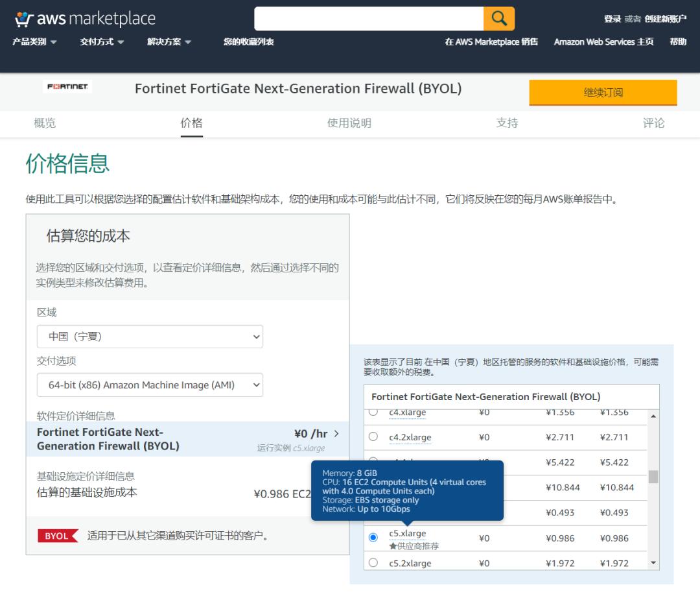Image resolution: width=700 pixels, height=596 pixels.
Task: Click inside the marketplace search field
Action: [x=369, y=19]
